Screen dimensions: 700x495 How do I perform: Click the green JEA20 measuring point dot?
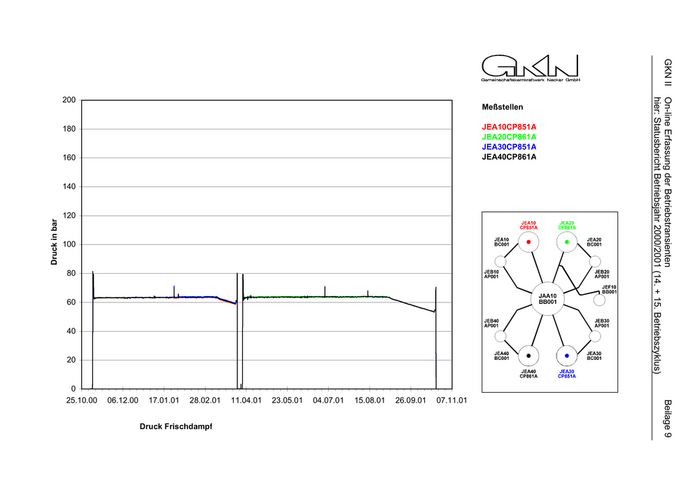click(x=567, y=243)
